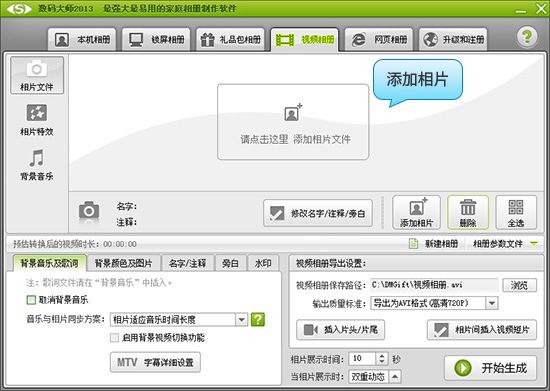Viewport: 550px width, 391px height.
Task: Click the 开始生成 start button
Action: [x=490, y=368]
